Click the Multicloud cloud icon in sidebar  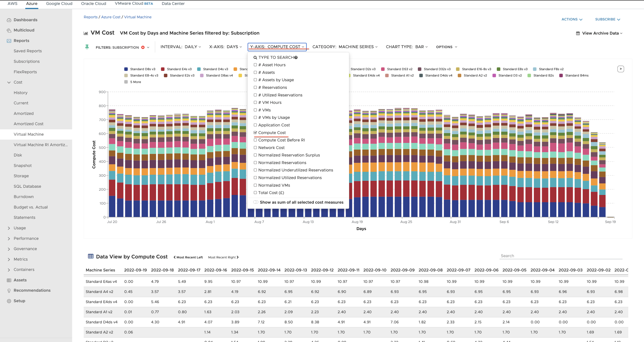pyautogui.click(x=9, y=30)
